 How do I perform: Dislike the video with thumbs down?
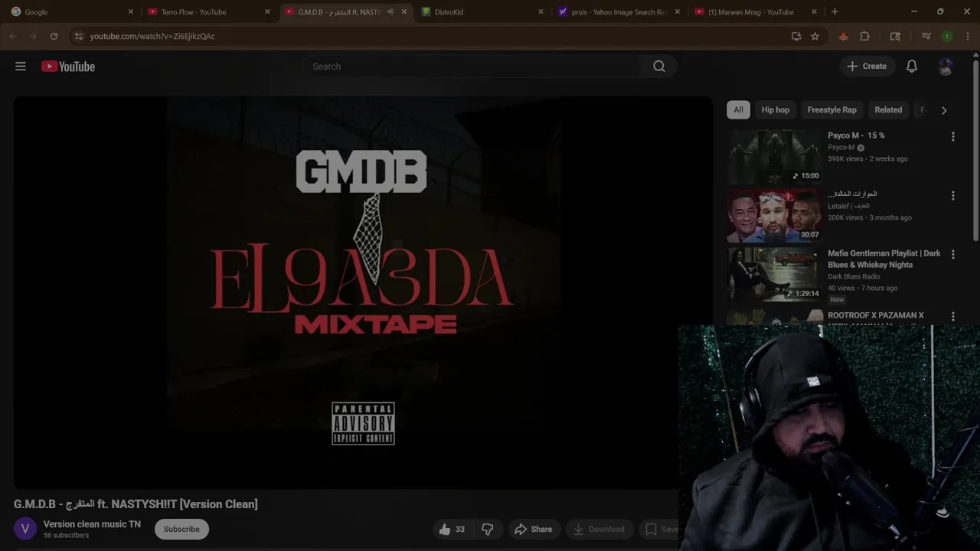tap(487, 529)
